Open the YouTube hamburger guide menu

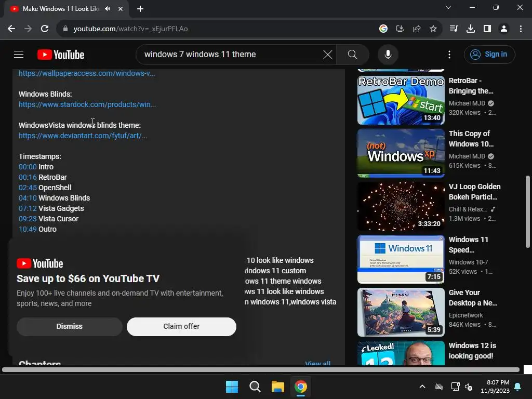[x=19, y=54]
